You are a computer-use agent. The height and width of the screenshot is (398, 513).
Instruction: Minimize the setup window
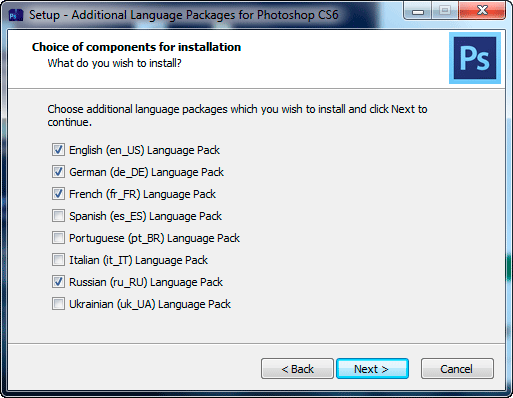pyautogui.click(x=417, y=11)
